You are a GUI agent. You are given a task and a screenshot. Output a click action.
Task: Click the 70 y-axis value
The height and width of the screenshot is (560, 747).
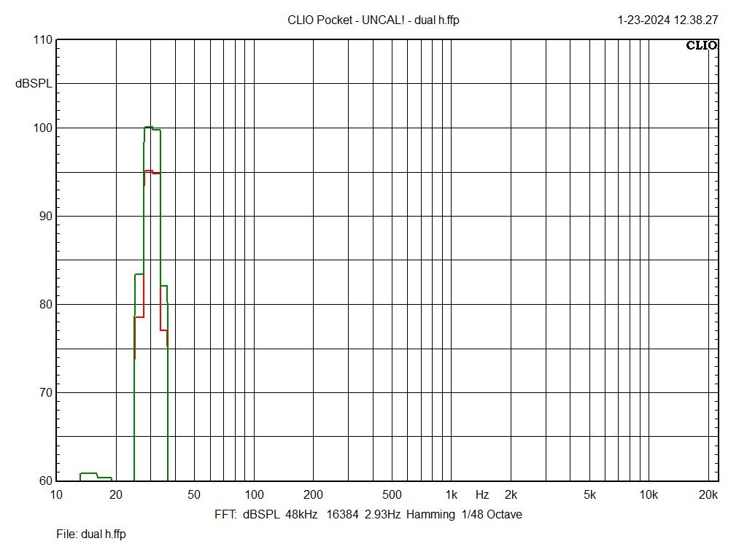[x=46, y=393]
